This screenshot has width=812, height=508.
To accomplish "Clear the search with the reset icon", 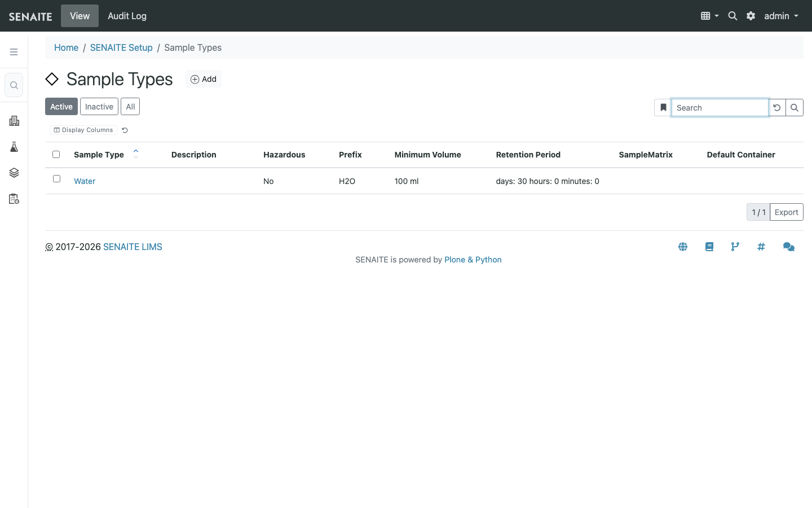I will click(777, 107).
